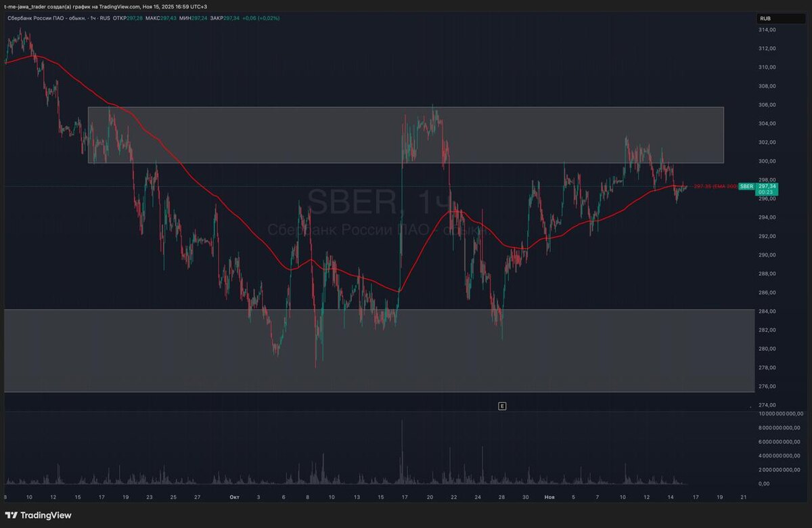The width and height of the screenshot is (812, 528).
Task: Click the tallest volume bar near the 17th
Action: (402, 452)
